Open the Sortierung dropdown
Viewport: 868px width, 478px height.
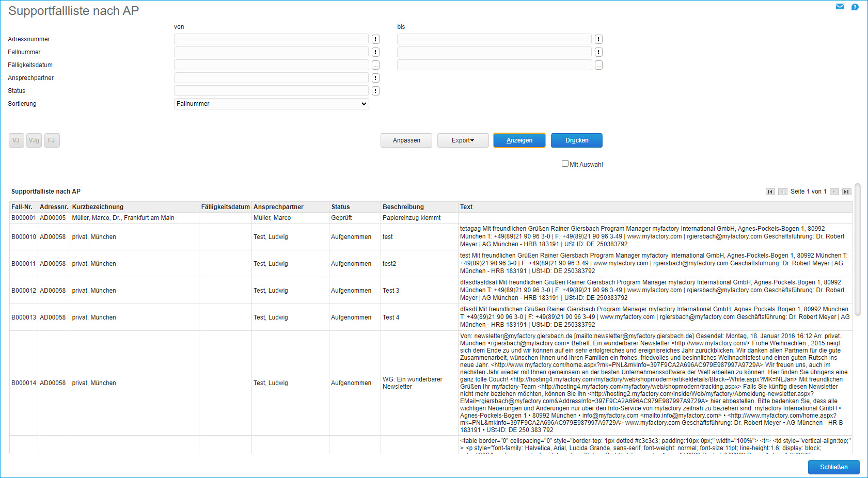coord(271,104)
